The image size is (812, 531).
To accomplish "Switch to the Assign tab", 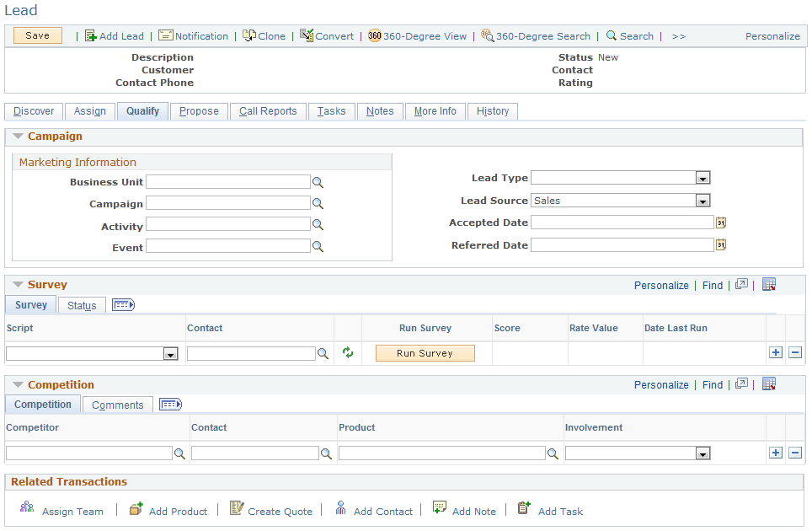I will (89, 111).
